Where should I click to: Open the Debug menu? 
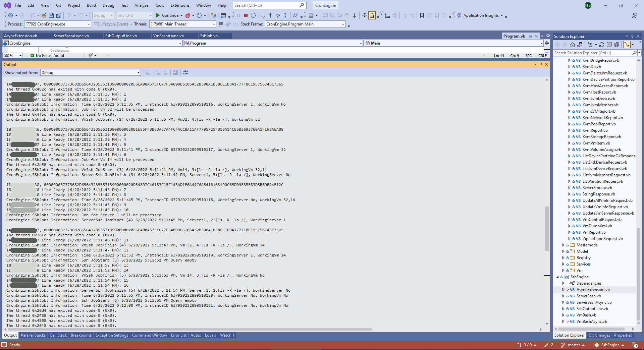coord(108,5)
